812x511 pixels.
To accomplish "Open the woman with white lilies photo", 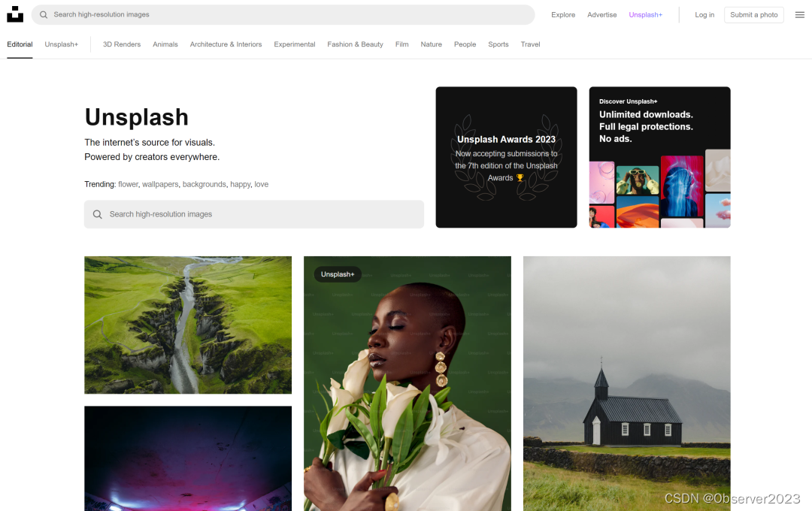I will pyautogui.click(x=408, y=384).
